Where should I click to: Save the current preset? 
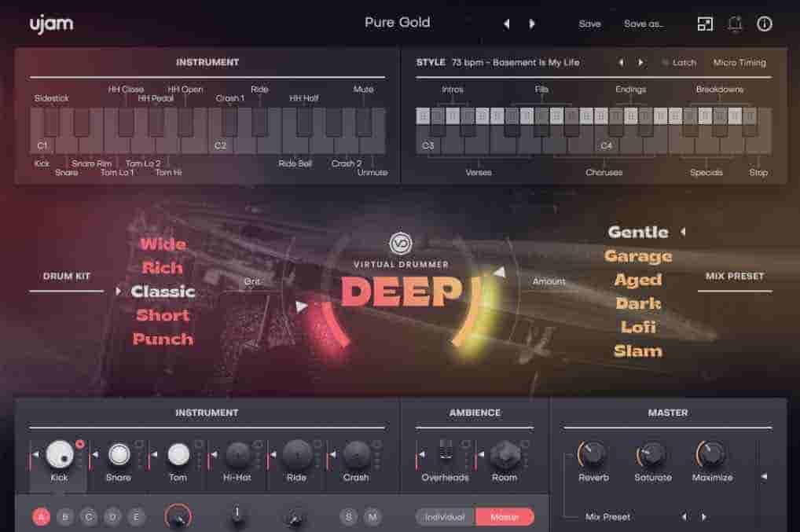(x=590, y=24)
